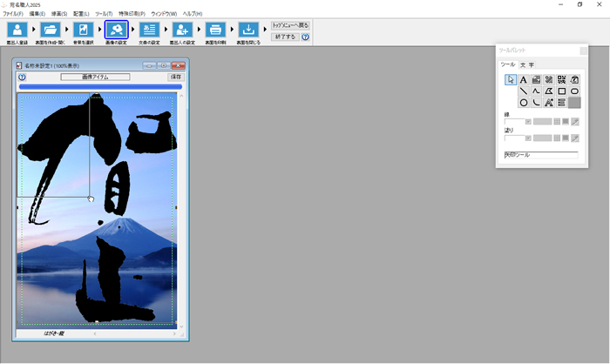Viewport: 610px width, 364px height.
Task: Open the ファイル(F) menu
Action: pyautogui.click(x=13, y=14)
